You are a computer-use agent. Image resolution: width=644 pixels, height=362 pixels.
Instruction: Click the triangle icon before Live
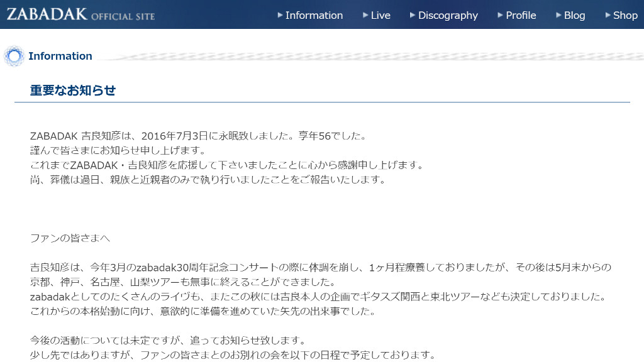pyautogui.click(x=365, y=15)
